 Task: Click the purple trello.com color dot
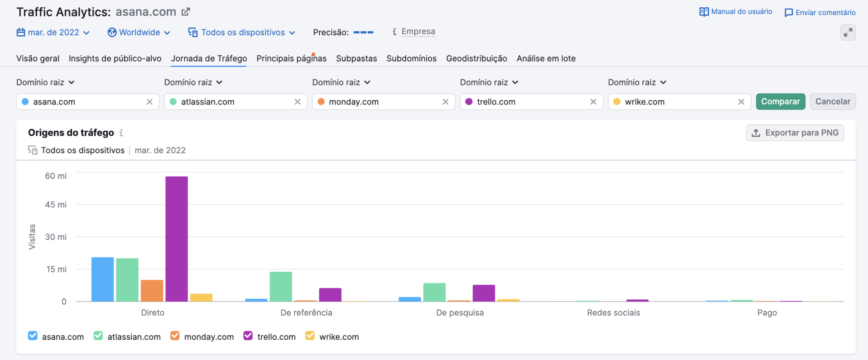(x=469, y=102)
